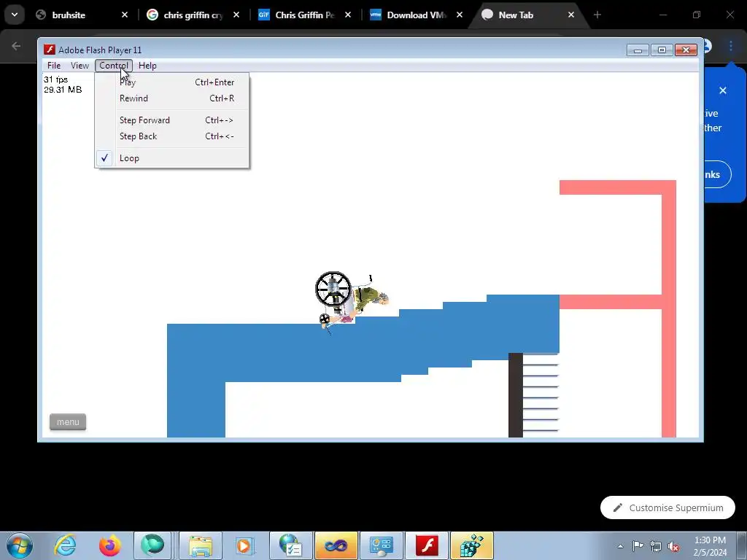Screen dimensions: 747x560
Task: Switch to the Download VMware tab
Action: (415, 15)
